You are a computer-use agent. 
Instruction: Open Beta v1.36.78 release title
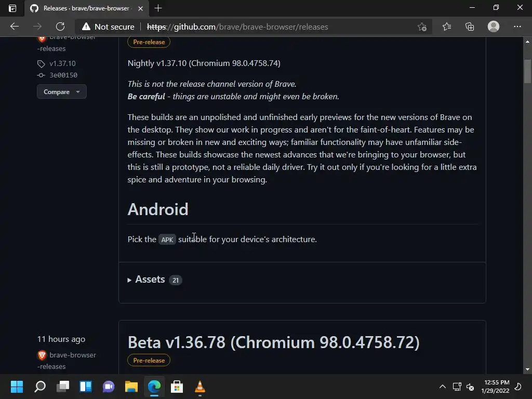tap(273, 342)
